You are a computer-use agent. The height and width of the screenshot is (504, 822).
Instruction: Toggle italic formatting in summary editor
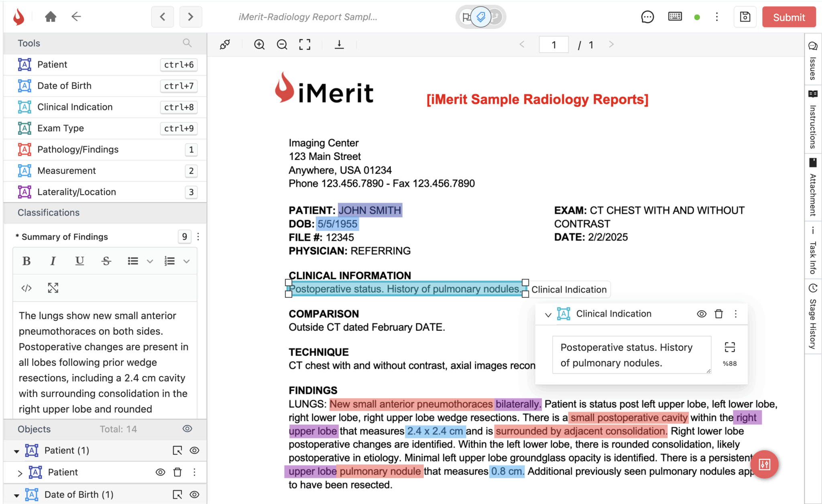point(53,261)
